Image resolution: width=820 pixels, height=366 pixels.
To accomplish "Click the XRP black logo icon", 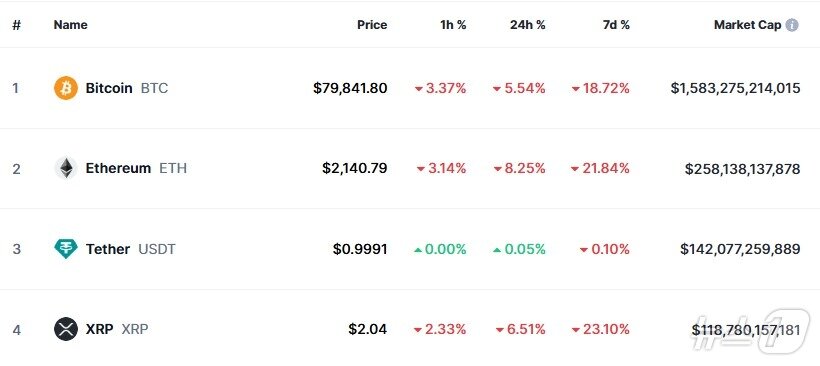I will pos(66,329).
